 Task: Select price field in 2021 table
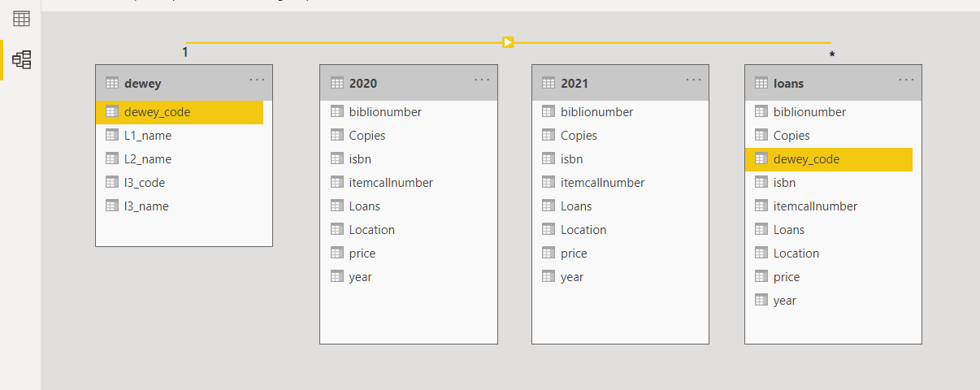click(574, 253)
